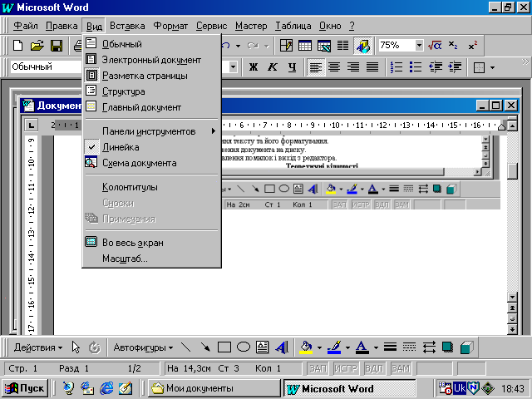The width and height of the screenshot is (532, 399).
Task: Open Колонтитулы from the menu
Action: tap(151, 187)
